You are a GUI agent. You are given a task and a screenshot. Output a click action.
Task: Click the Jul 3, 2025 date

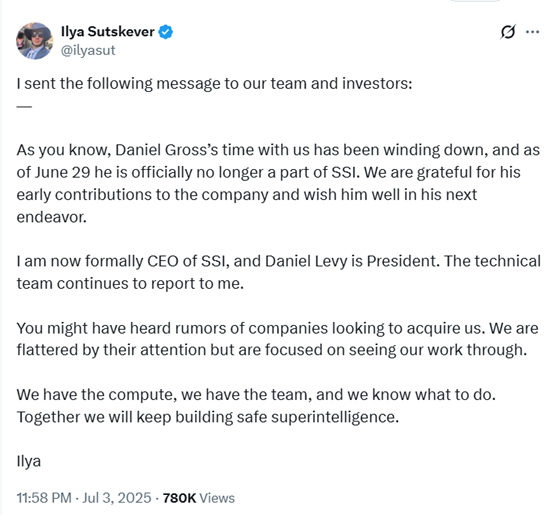[x=117, y=498]
